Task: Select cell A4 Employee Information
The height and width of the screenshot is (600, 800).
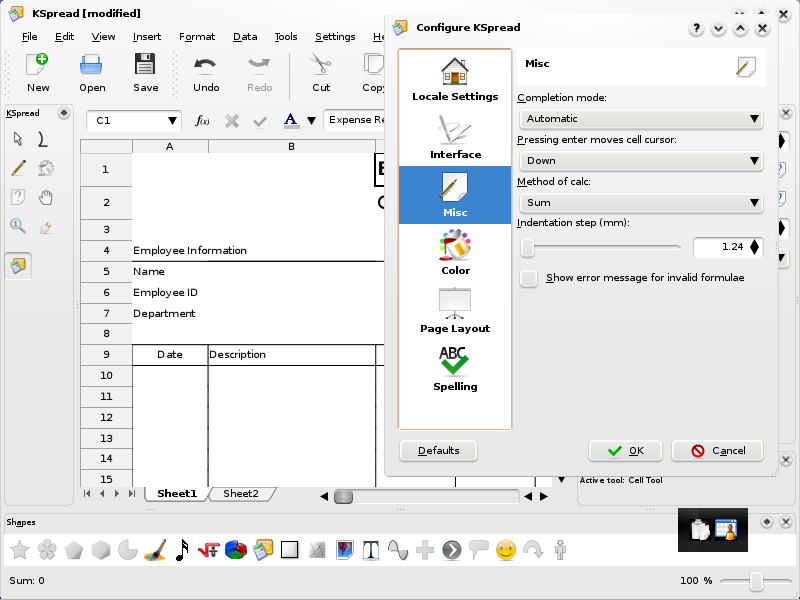Action: 170,251
